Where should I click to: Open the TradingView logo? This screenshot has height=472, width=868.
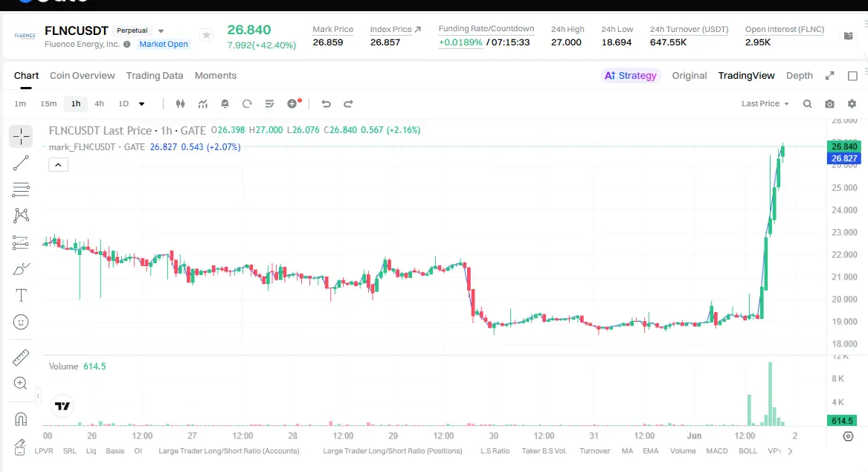coord(62,406)
